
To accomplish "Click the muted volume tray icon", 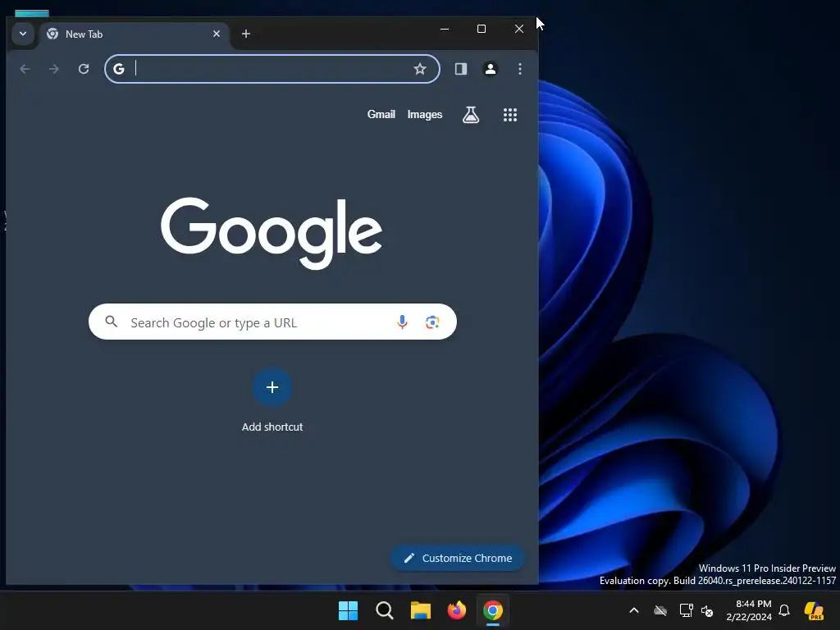I will point(707,610).
